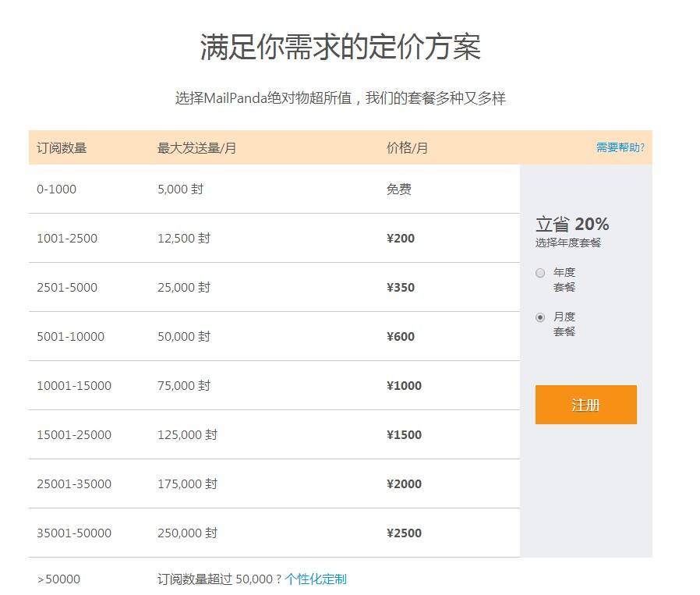700x595 pixels.
Task: Select the 月度套餐 radio button
Action: tap(540, 317)
